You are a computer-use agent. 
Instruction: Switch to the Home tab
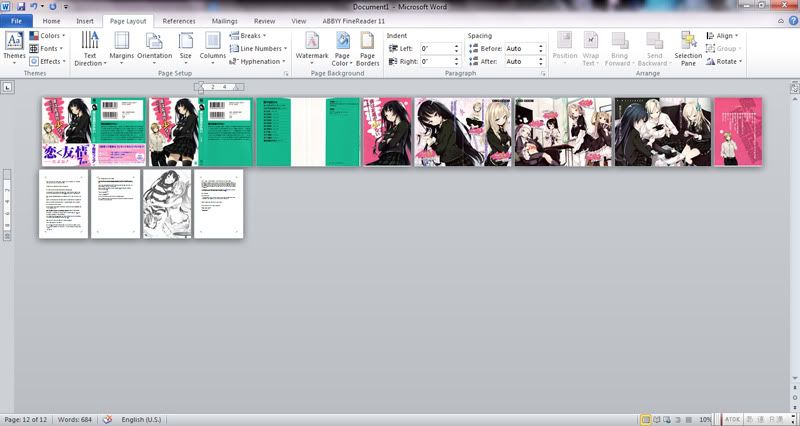pos(51,21)
